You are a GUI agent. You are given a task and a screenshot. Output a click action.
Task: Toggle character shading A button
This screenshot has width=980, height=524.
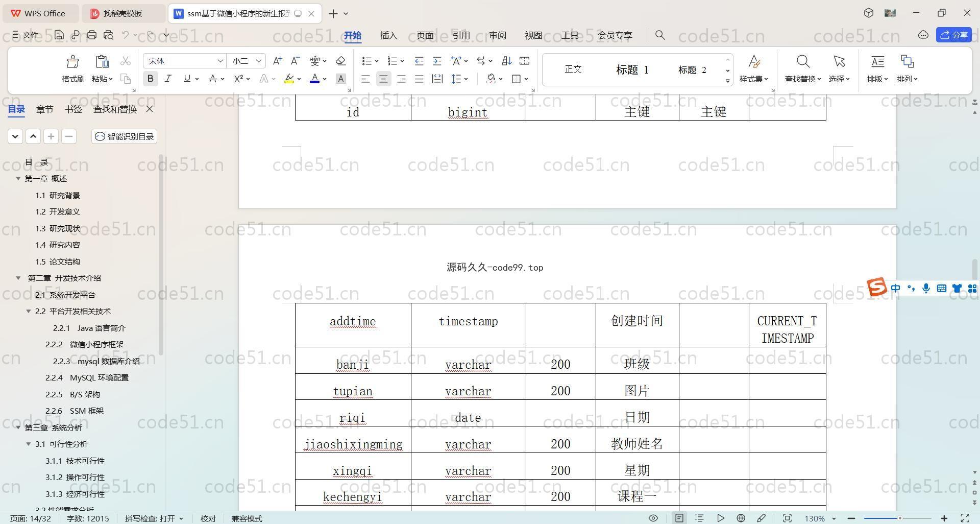pyautogui.click(x=341, y=79)
